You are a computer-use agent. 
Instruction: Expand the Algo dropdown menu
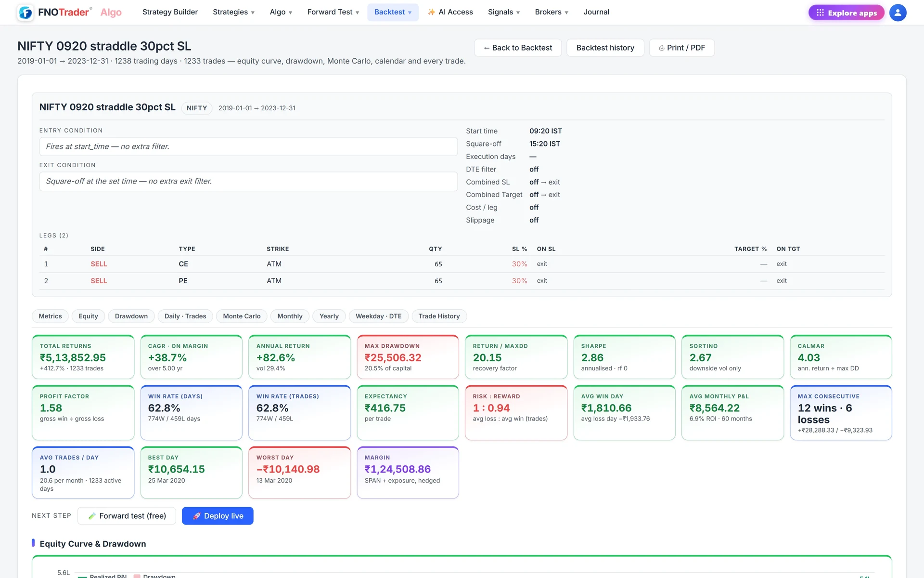coord(281,12)
